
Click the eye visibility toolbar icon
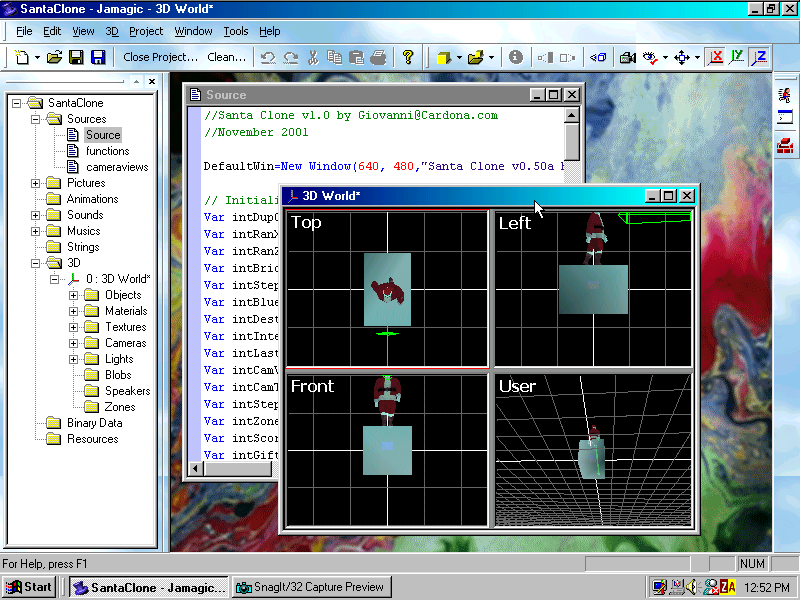pyautogui.click(x=650, y=58)
